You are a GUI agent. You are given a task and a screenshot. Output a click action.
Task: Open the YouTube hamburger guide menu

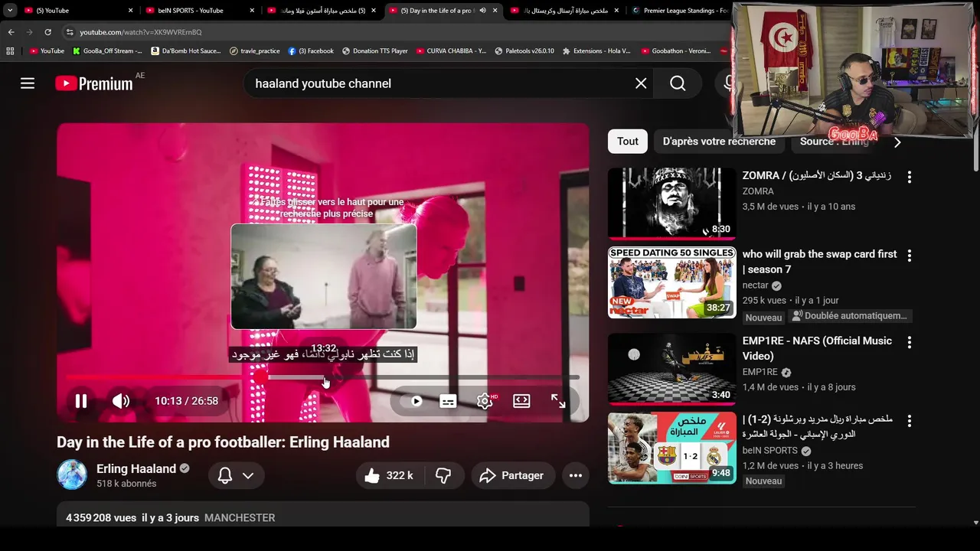[x=28, y=83]
